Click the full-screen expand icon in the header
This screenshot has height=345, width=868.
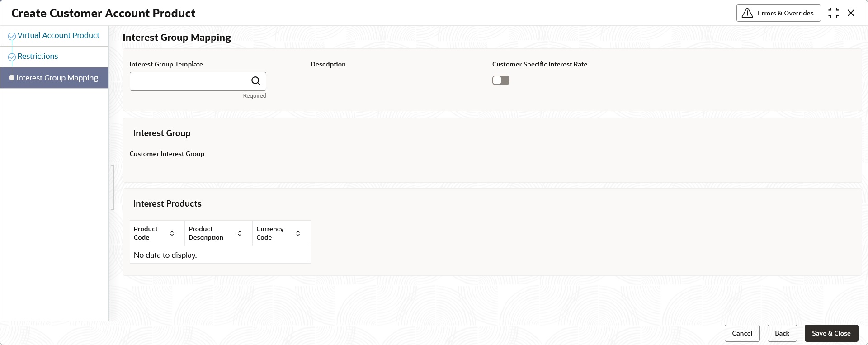point(834,13)
